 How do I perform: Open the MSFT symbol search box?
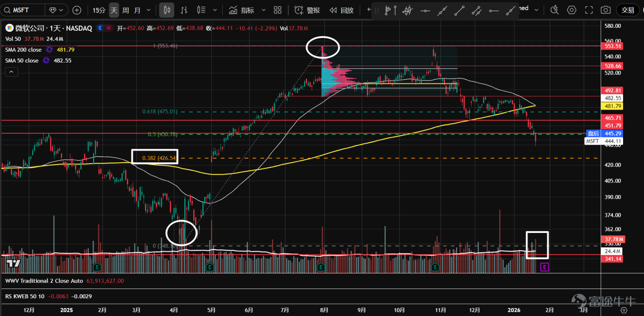pos(22,10)
